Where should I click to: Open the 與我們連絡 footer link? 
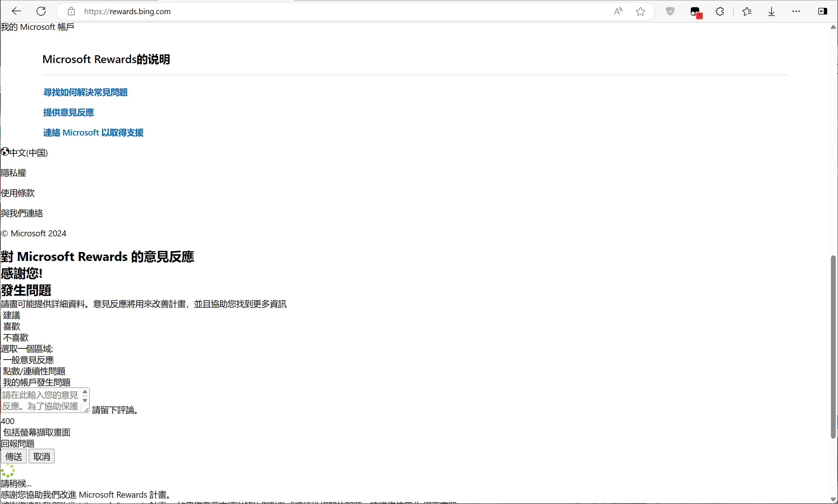pos(22,213)
